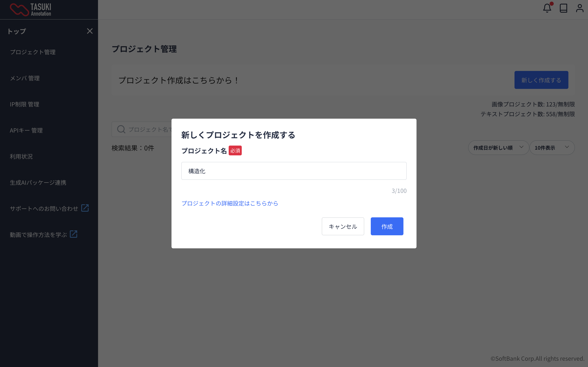This screenshot has width=588, height=367.
Task: Close the sidebar with X icon
Action: [x=90, y=31]
